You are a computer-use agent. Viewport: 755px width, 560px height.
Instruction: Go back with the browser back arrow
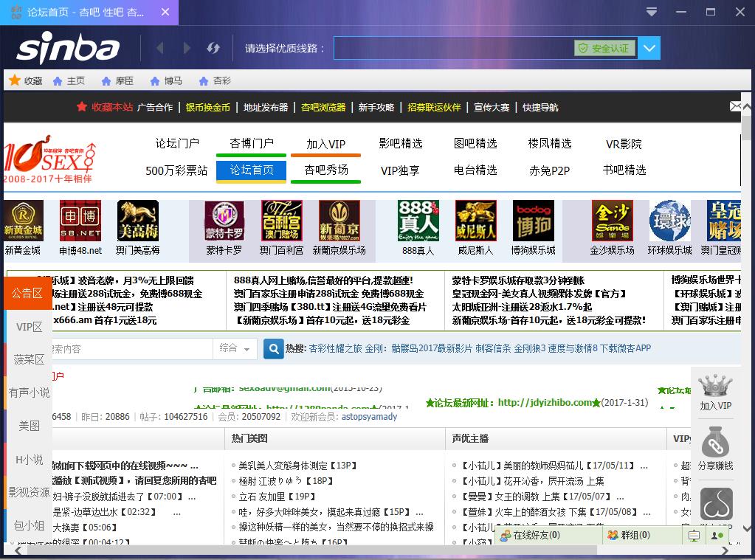[x=160, y=48]
